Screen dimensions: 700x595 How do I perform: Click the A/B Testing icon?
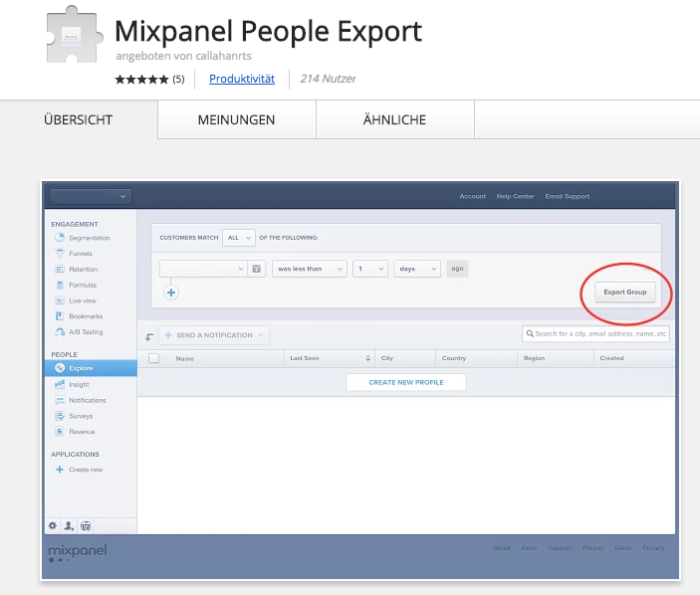click(x=60, y=332)
